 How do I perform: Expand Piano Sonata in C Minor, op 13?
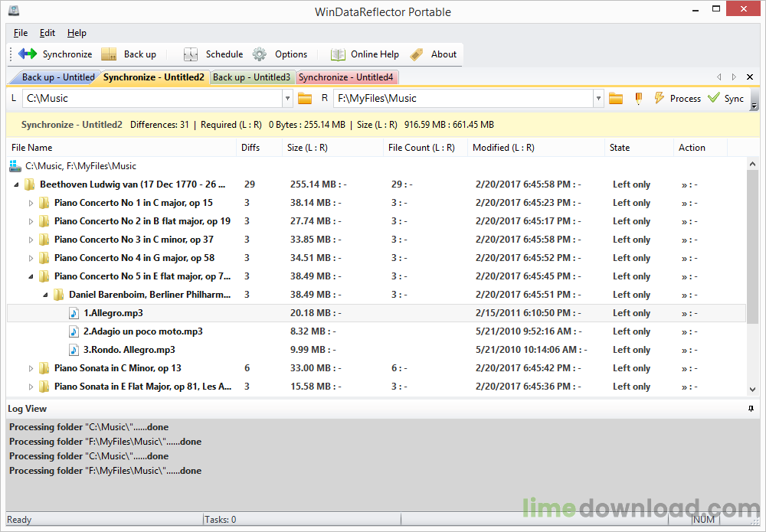coord(31,368)
